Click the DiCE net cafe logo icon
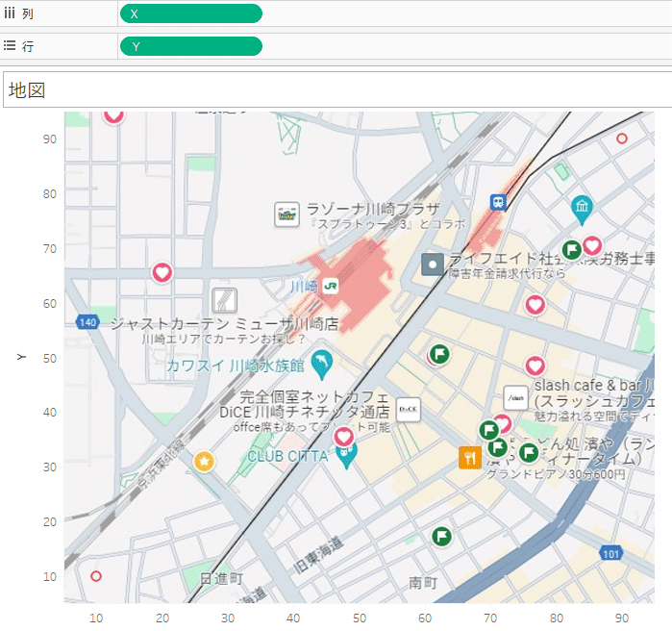The height and width of the screenshot is (631, 672). point(408,410)
